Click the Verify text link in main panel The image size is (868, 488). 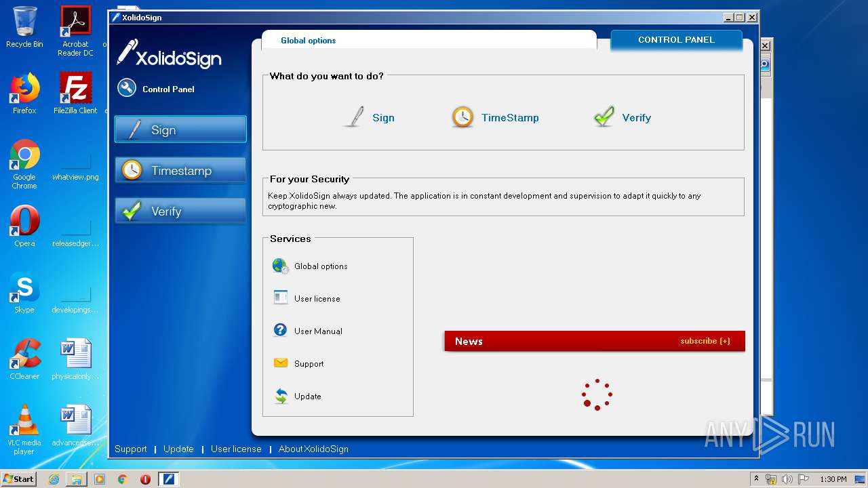tap(636, 117)
